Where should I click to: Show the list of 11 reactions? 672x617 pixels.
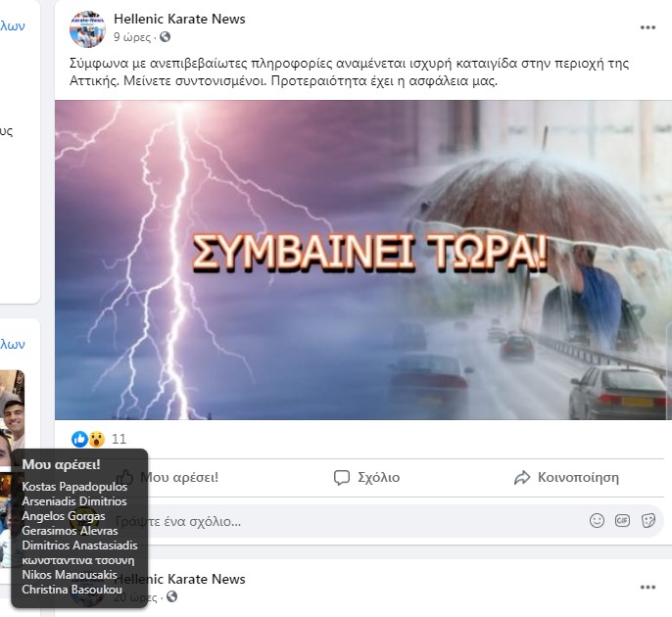click(120, 439)
